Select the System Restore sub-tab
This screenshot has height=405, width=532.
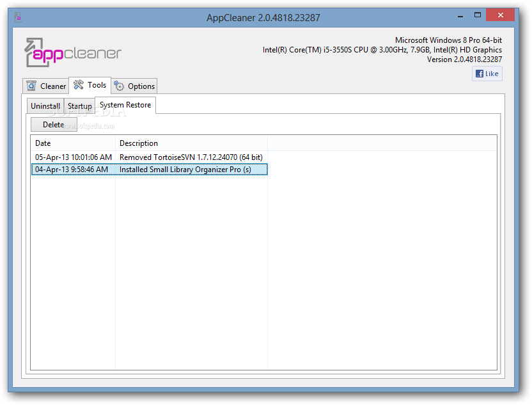point(125,105)
